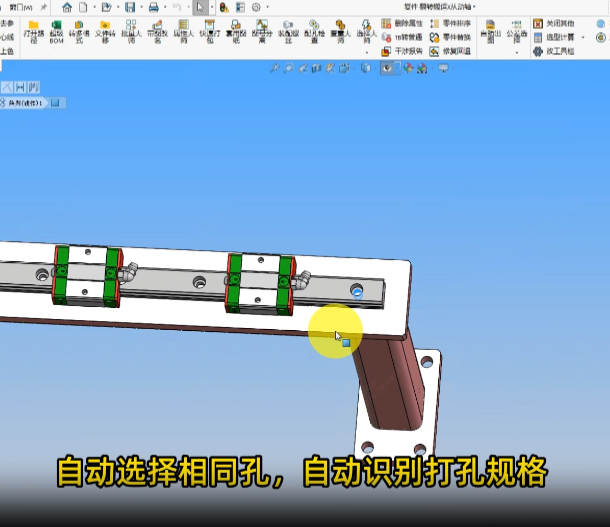Click the part sorting 零件排序 button

pyautogui.click(x=450, y=23)
